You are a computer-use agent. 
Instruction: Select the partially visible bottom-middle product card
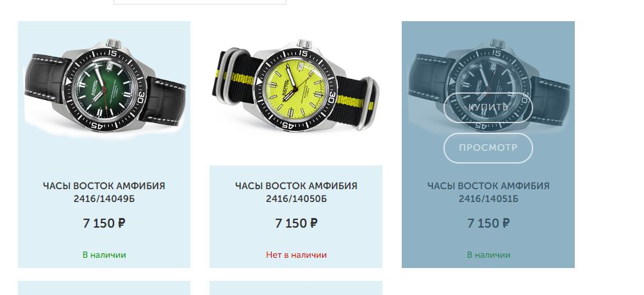[295, 288]
